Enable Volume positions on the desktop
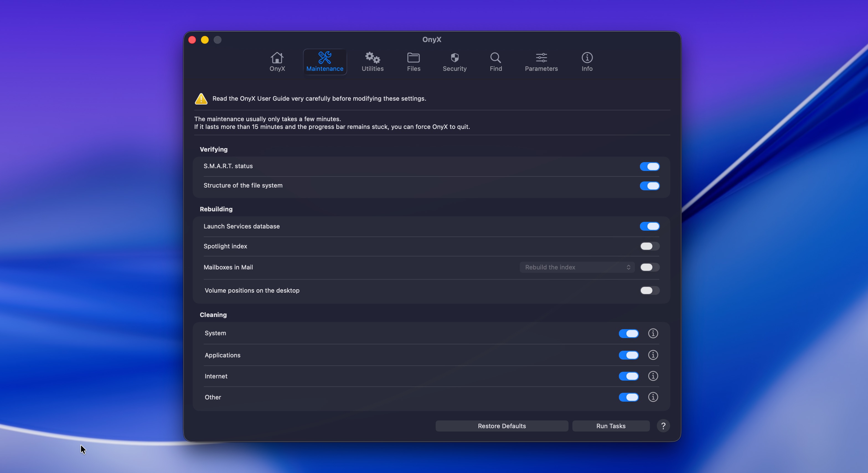This screenshot has height=473, width=868. click(649, 290)
